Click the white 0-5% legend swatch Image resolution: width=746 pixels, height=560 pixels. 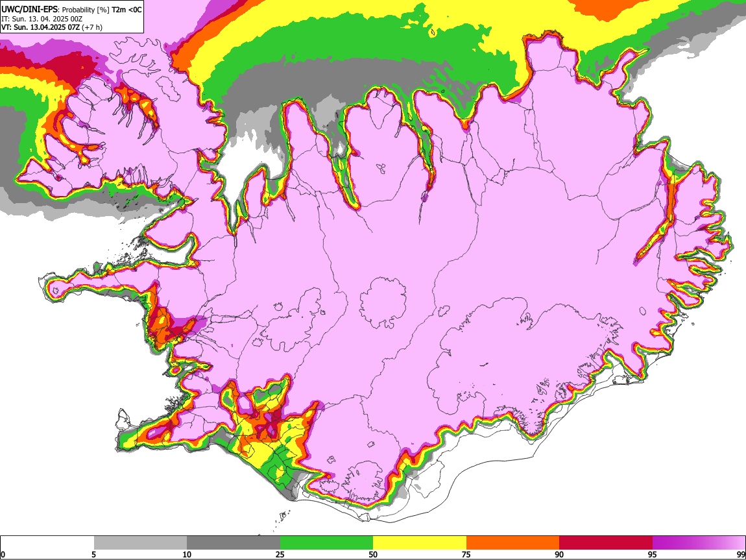(x=47, y=542)
